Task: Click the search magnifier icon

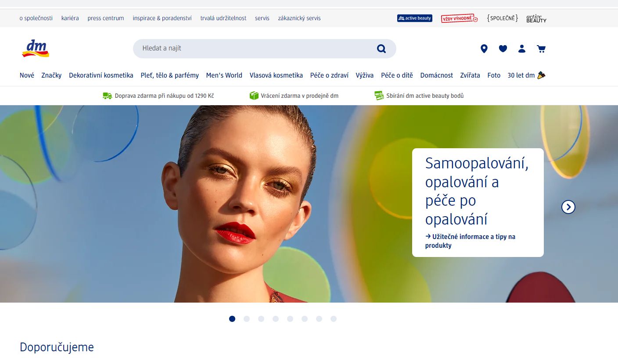Action: (x=381, y=49)
